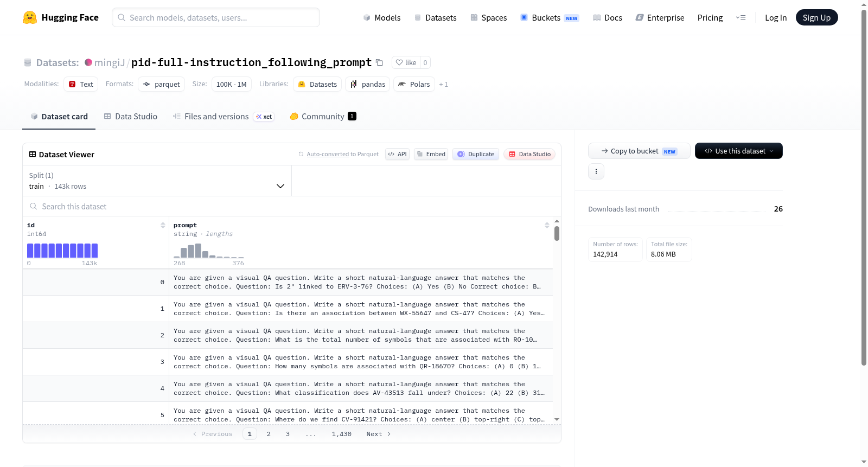The height and width of the screenshot is (467, 868).
Task: Click the API button in Dataset Viewer
Action: [x=397, y=154]
